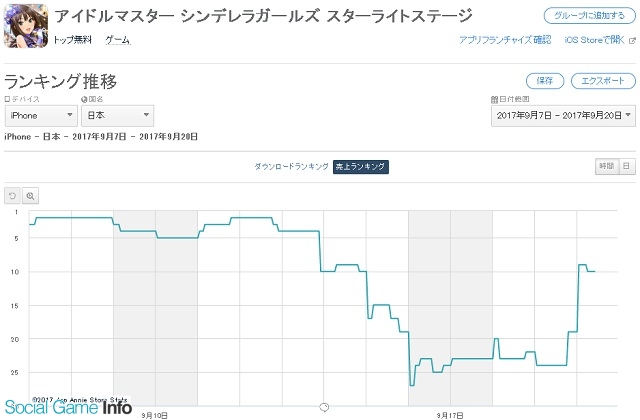Switch chart granularity to 日 (daily)
The image size is (640, 420).
tap(627, 166)
